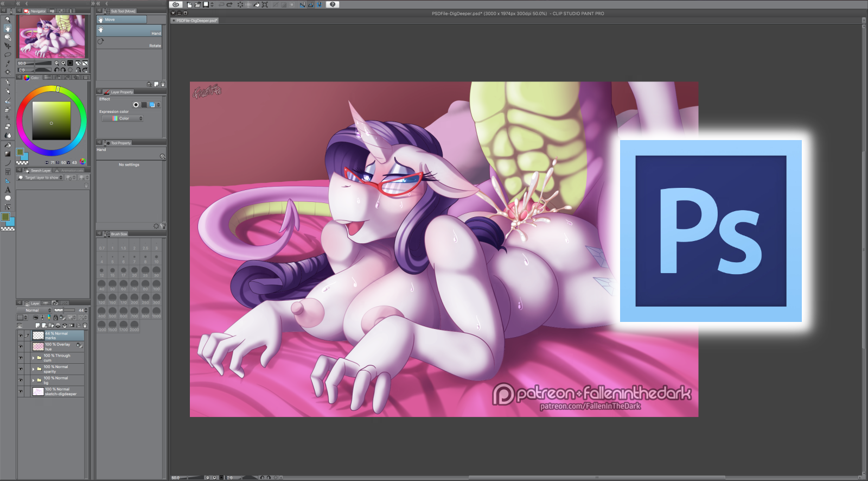The width and height of the screenshot is (868, 481).
Task: Select the Rotate sub tool
Action: click(x=129, y=43)
